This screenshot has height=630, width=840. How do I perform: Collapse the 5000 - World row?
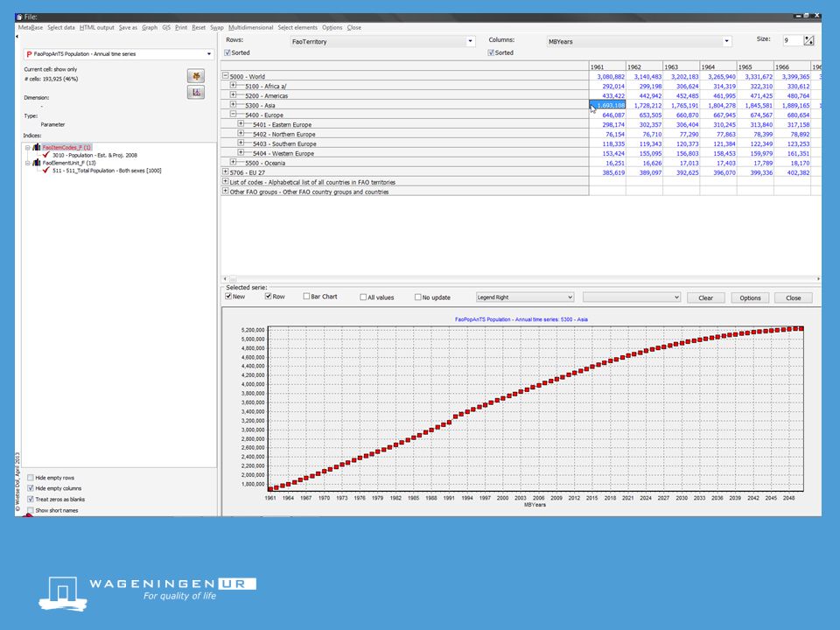[226, 76]
